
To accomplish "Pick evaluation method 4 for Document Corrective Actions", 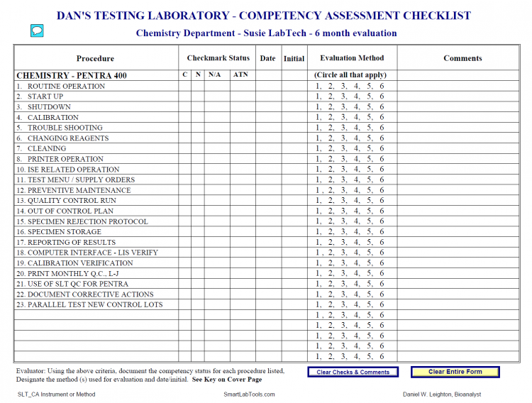I will [357, 294].
